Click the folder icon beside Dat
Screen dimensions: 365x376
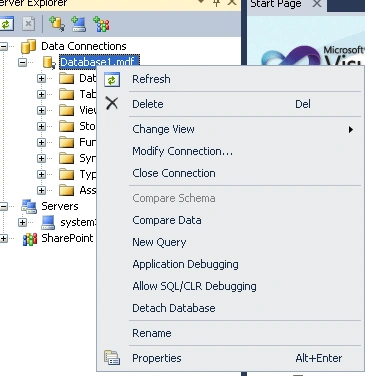click(66, 79)
